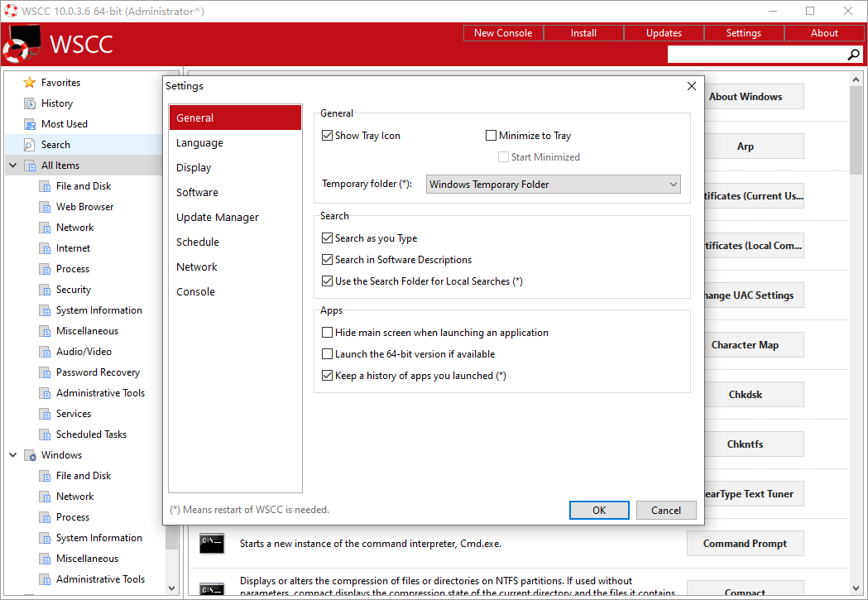Click the search input field at top
Screen dimensions: 868x600
755,55
